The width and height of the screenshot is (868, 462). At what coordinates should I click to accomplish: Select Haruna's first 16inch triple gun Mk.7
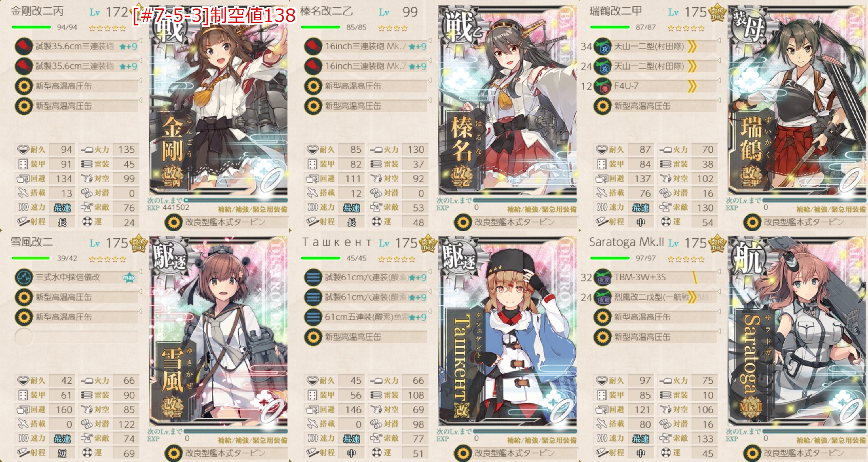pos(365,46)
